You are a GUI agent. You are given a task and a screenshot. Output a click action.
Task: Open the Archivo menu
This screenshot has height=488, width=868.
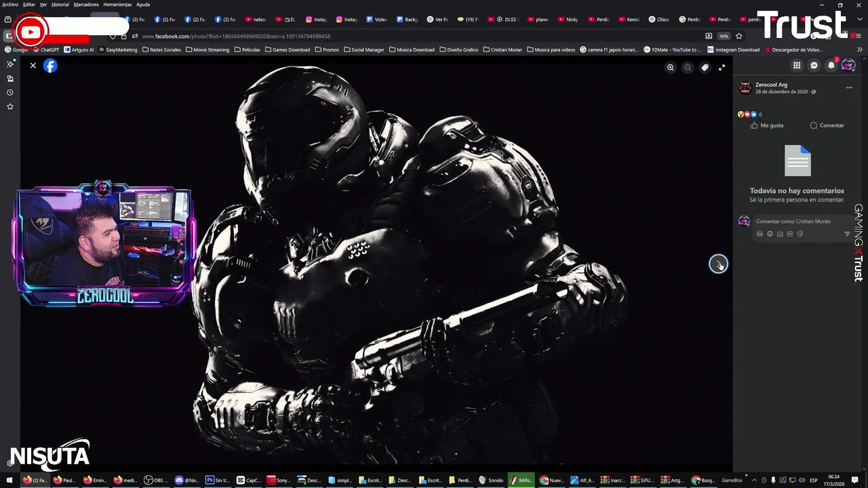10,4
